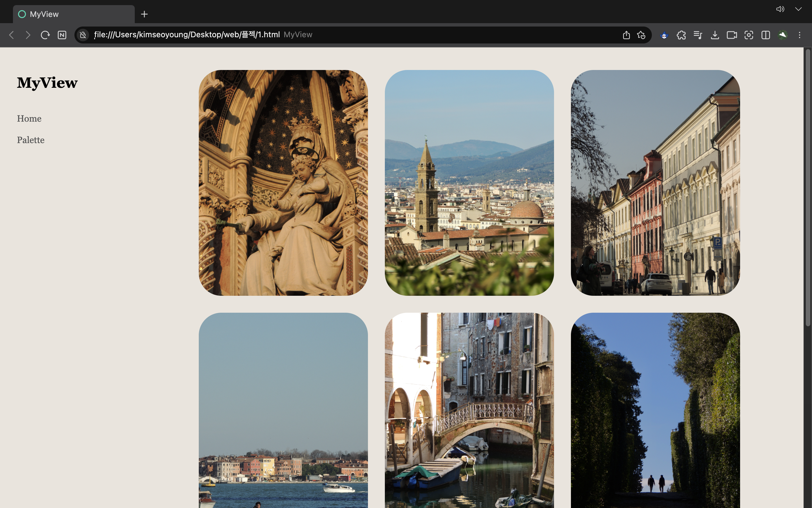Open the screen recording camera icon
812x508 pixels.
pos(732,35)
